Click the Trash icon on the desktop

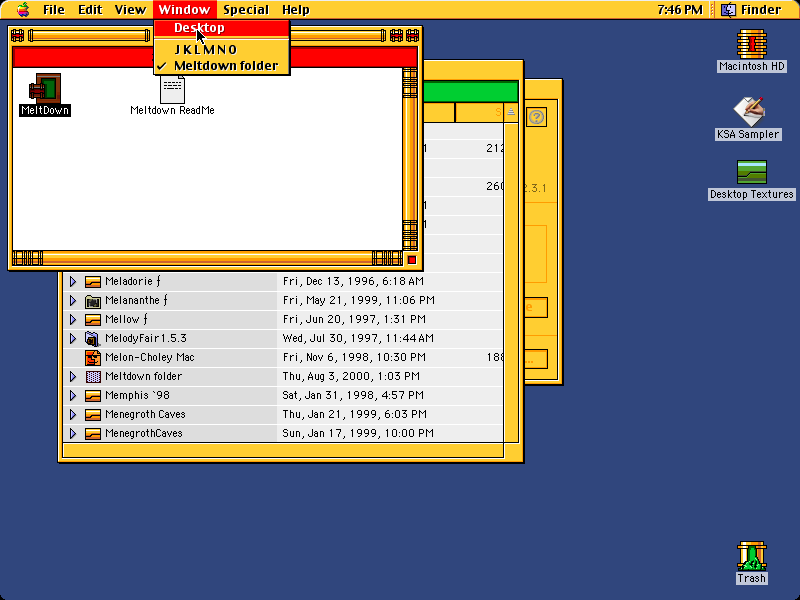point(752,556)
